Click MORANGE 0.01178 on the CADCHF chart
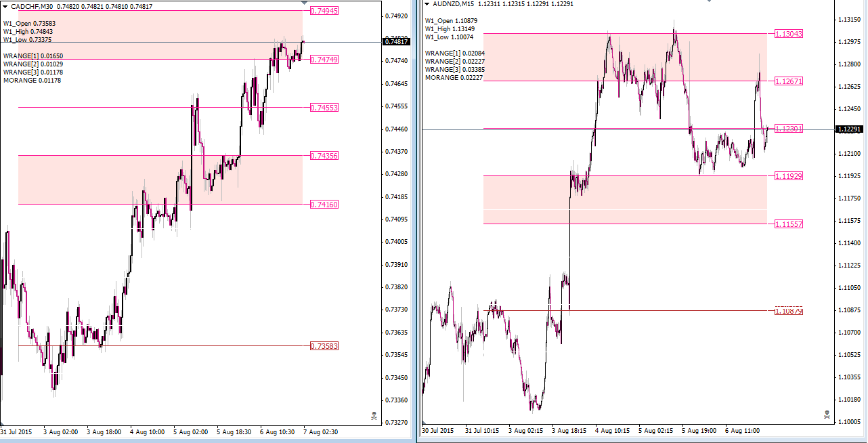 click(32, 81)
